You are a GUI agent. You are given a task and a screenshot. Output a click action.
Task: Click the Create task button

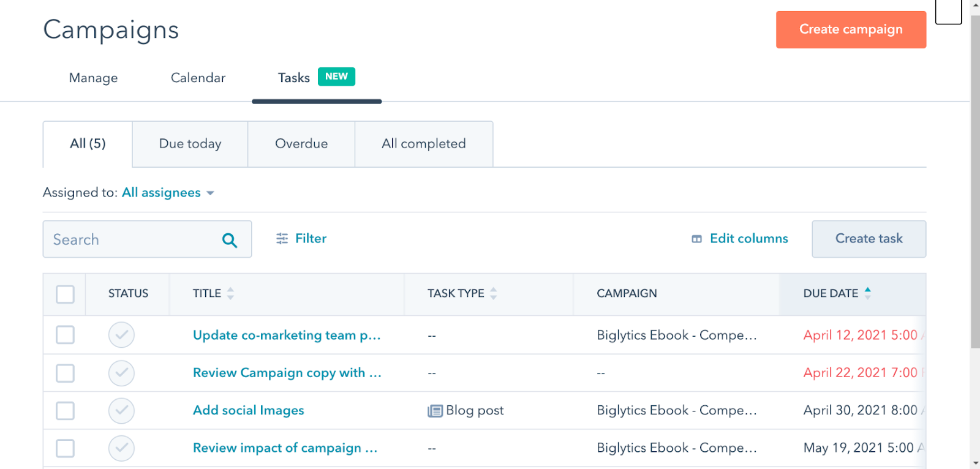pyautogui.click(x=869, y=239)
